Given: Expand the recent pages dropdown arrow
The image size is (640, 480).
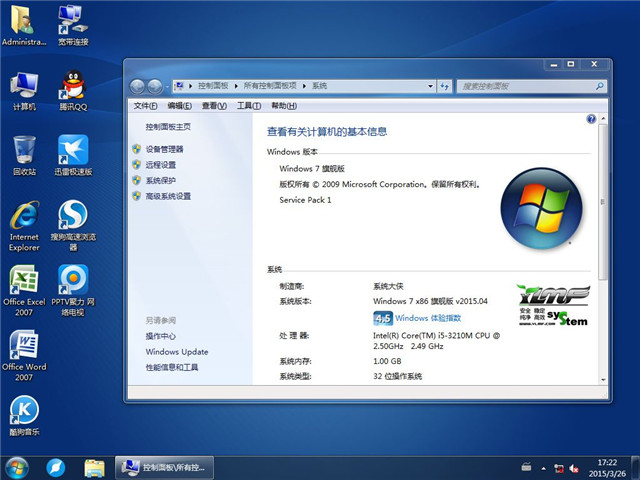Looking at the screenshot, I should click(x=167, y=87).
